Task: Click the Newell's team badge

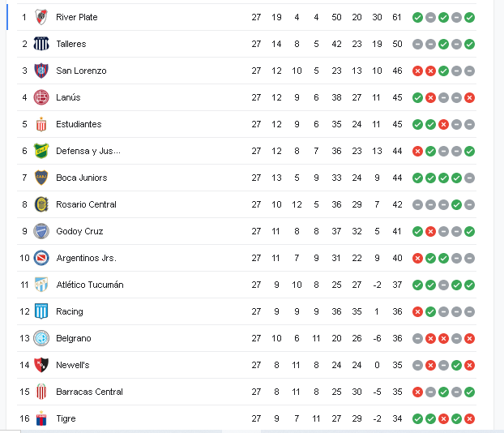Action: click(x=41, y=365)
